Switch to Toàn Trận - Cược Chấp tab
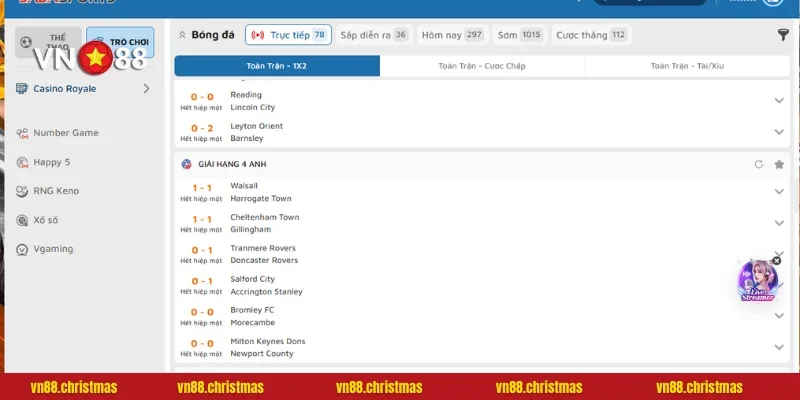The image size is (800, 400). (x=482, y=66)
